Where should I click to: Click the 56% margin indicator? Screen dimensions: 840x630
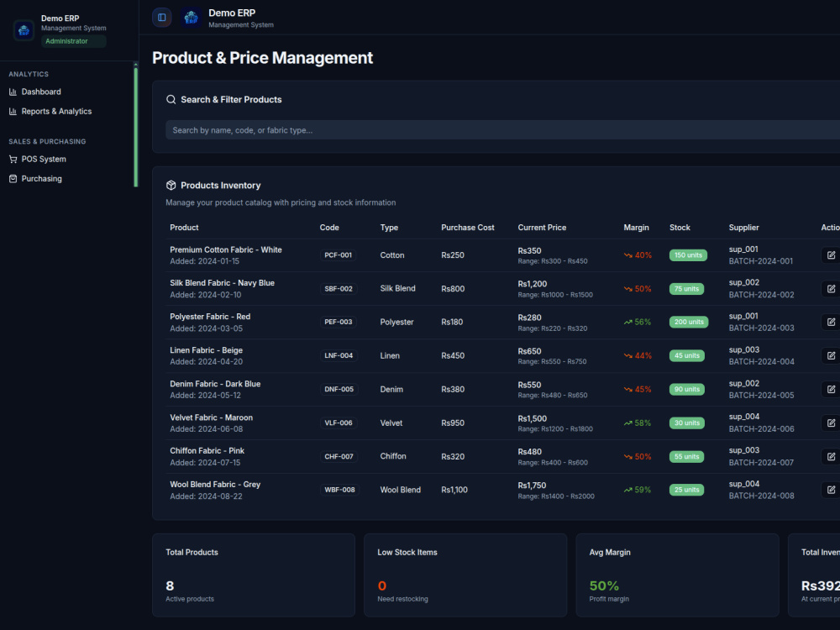(638, 322)
